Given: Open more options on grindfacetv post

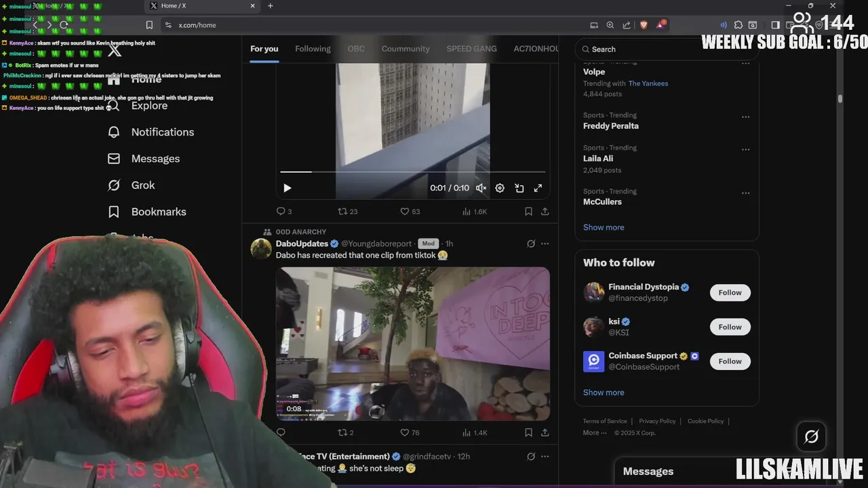Looking at the screenshot, I should coord(545,456).
